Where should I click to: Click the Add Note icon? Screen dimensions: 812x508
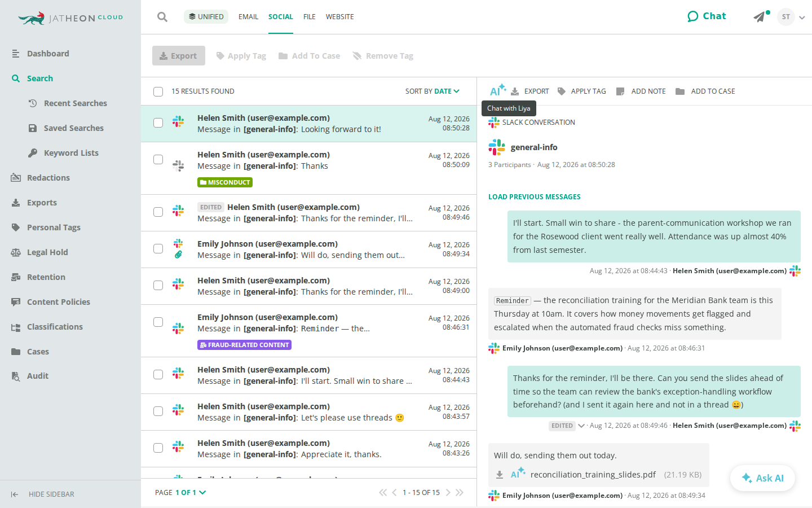[620, 91]
